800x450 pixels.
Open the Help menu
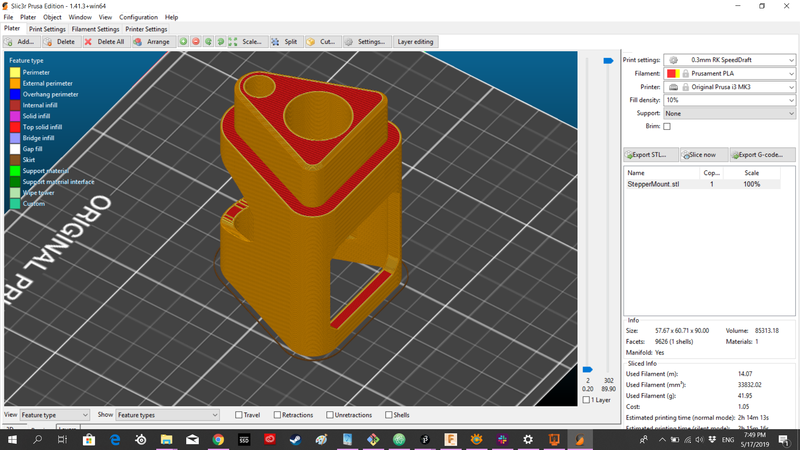point(171,17)
